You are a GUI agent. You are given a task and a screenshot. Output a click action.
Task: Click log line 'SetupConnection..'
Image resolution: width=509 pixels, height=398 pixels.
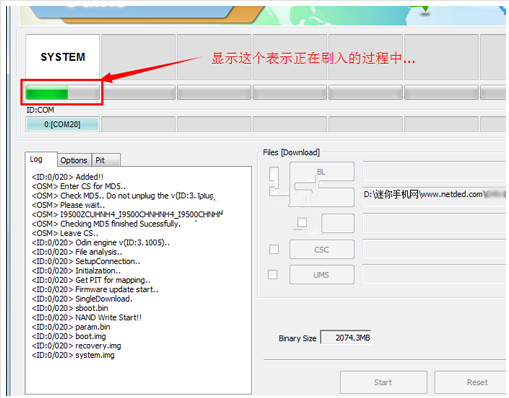point(86,261)
